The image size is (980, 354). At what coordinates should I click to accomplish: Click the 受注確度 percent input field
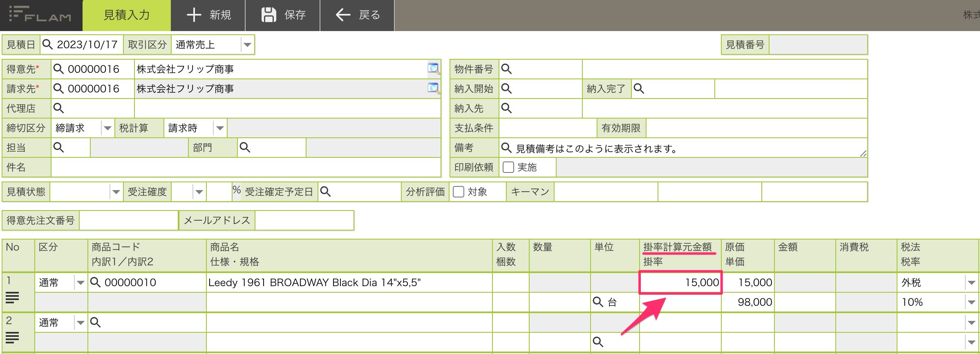pyautogui.click(x=219, y=192)
